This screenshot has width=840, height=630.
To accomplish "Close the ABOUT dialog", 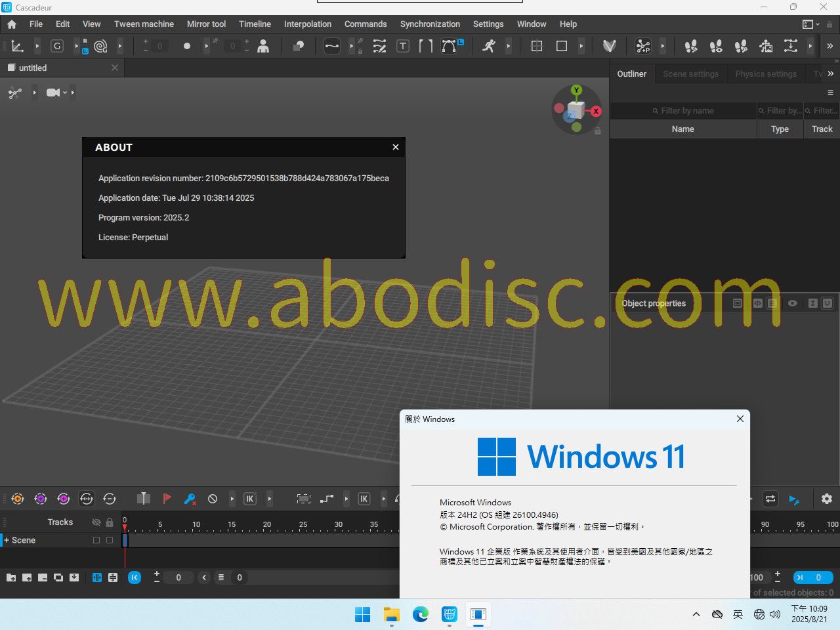I will point(396,147).
